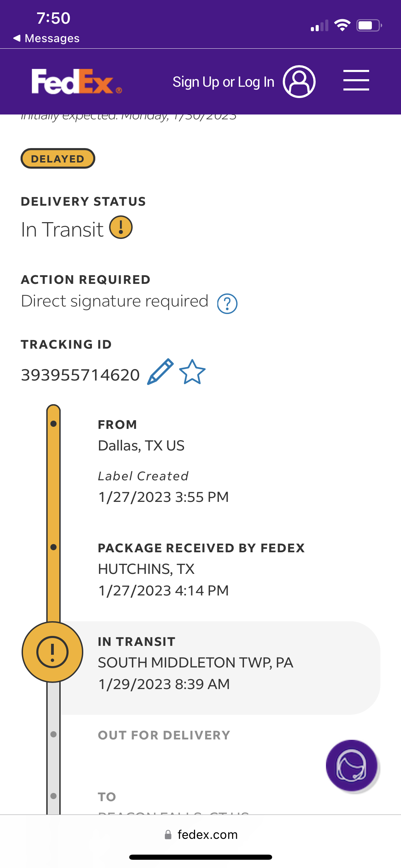Tap the In Transit timeline alert marker

click(x=52, y=652)
